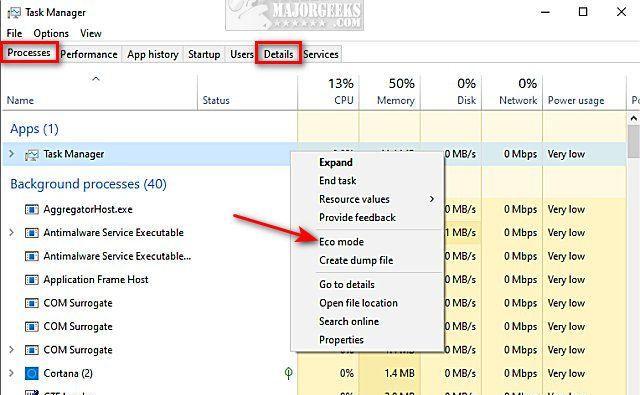Viewport: 640px width, 395px height.
Task: Open Properties from the context menu
Action: tap(341, 340)
